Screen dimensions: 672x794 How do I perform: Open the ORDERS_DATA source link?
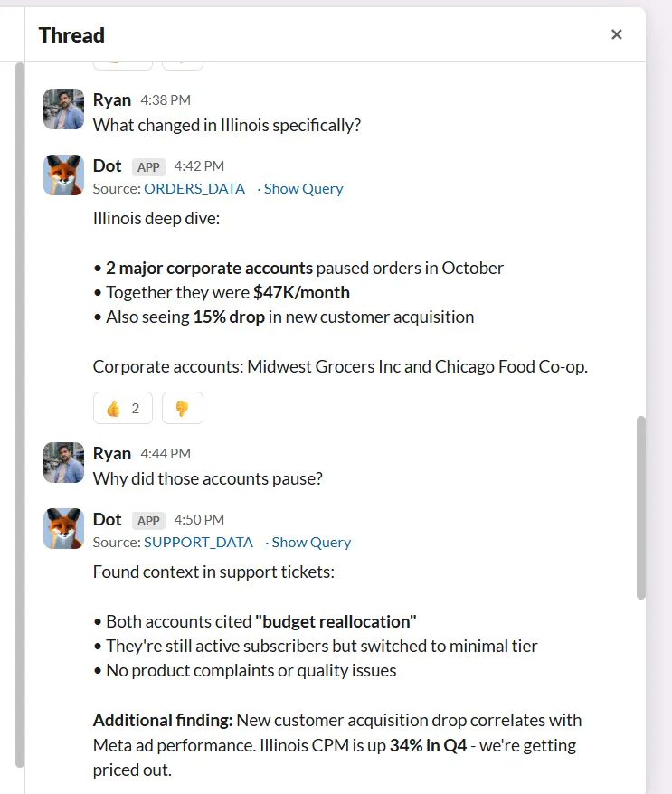tap(194, 189)
